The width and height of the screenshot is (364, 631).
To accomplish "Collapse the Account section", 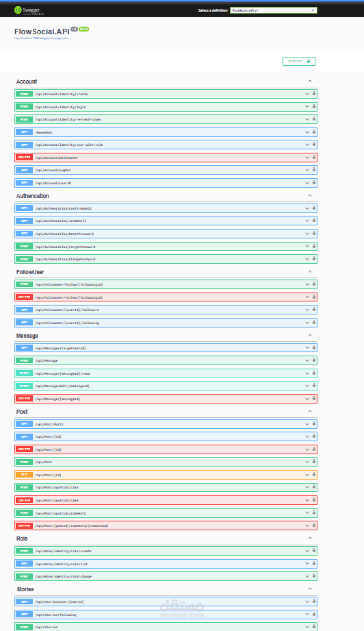I will pyautogui.click(x=310, y=82).
